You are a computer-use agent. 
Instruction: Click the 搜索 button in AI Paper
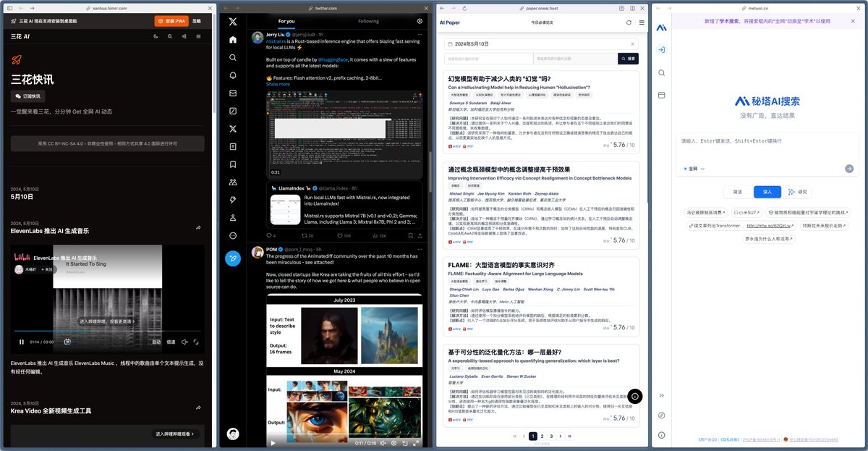628,59
